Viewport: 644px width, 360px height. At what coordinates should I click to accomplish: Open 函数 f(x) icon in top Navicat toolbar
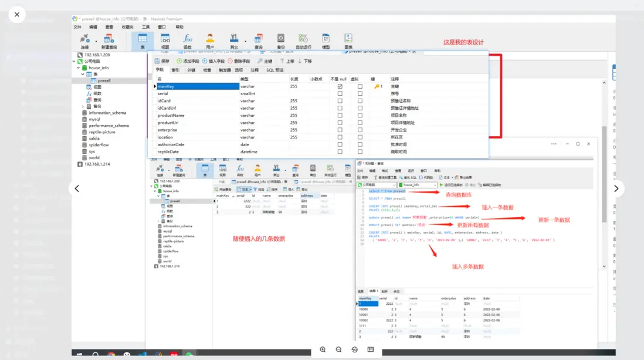pos(188,41)
